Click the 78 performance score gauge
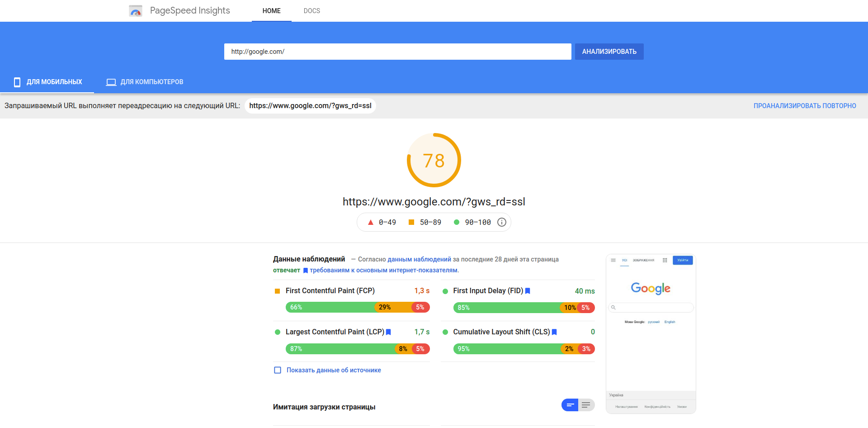 tap(434, 160)
